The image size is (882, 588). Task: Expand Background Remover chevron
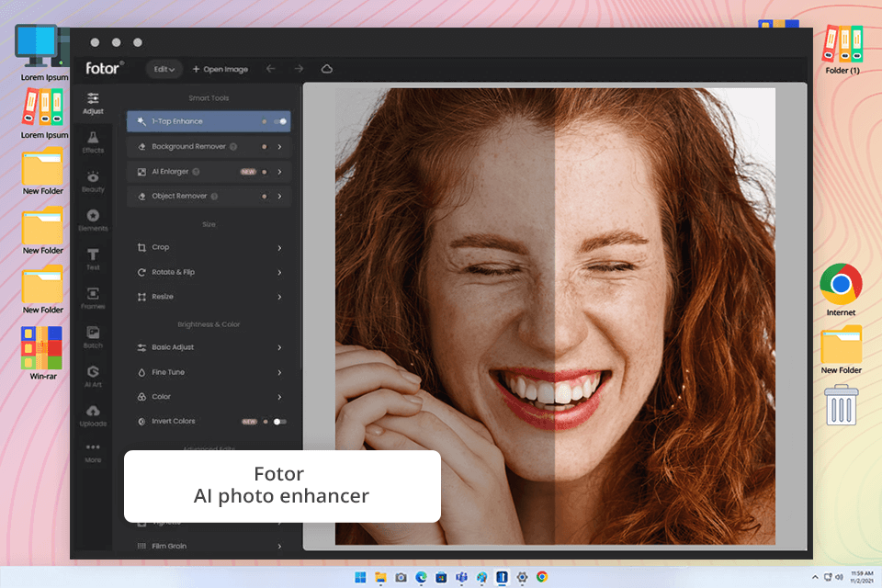coord(279,147)
